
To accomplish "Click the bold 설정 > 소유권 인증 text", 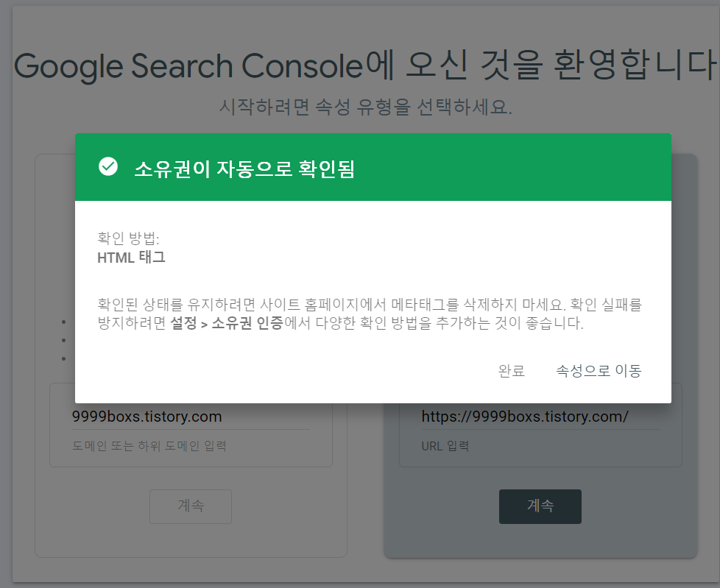I will coord(227,323).
